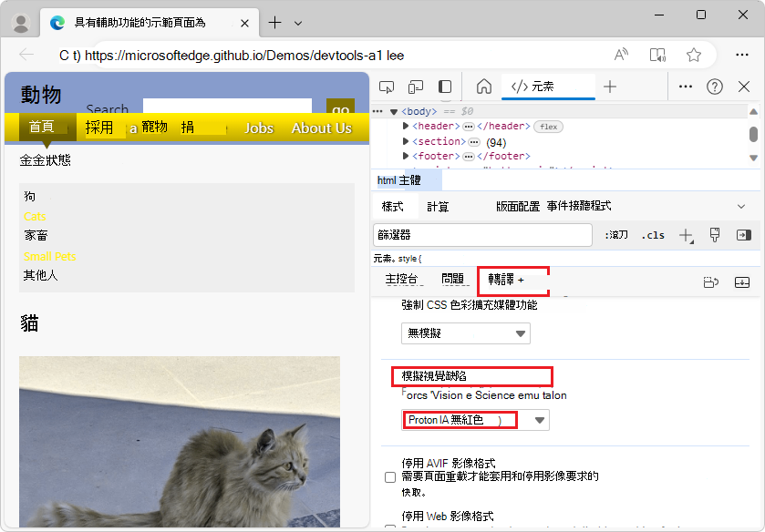This screenshot has height=532, width=765.
Task: Open the DevTools Welcome home icon
Action: [484, 87]
